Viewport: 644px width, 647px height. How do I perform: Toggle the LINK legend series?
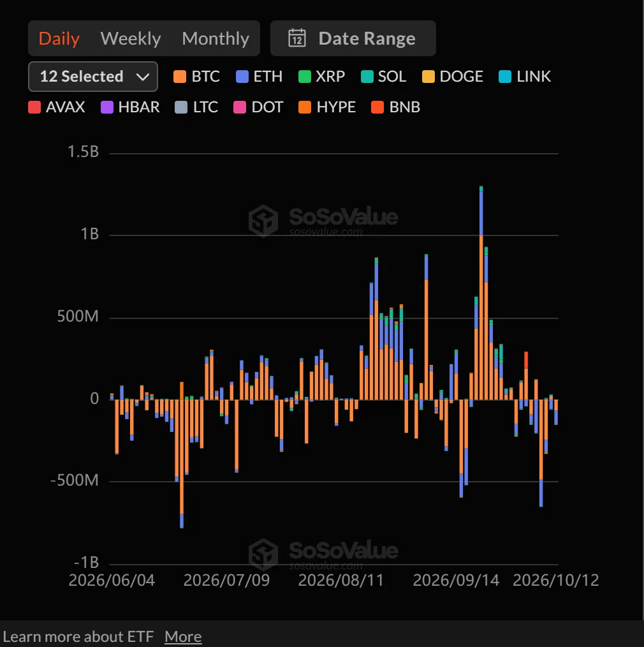click(524, 77)
